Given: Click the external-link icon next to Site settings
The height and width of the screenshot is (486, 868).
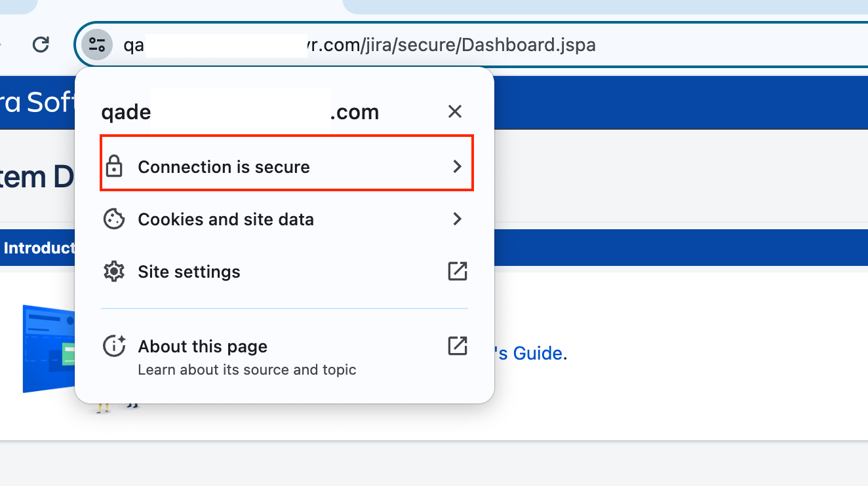Looking at the screenshot, I should click(457, 271).
